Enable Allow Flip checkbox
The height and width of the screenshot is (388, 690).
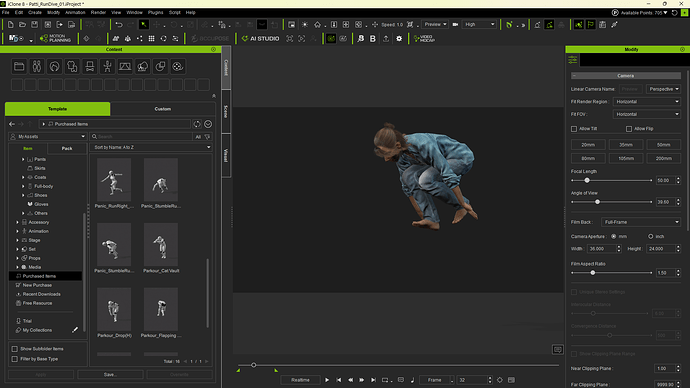(x=629, y=129)
